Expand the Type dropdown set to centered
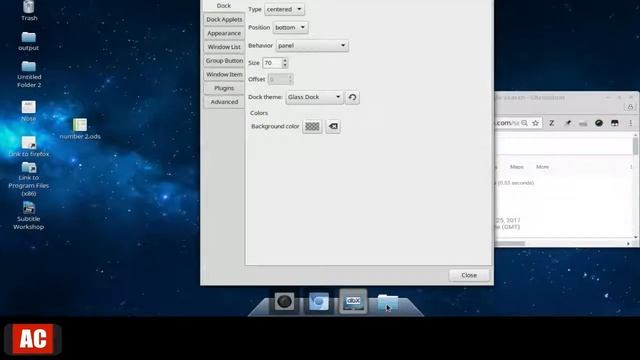Screen dimensions: 640x360 284,9
